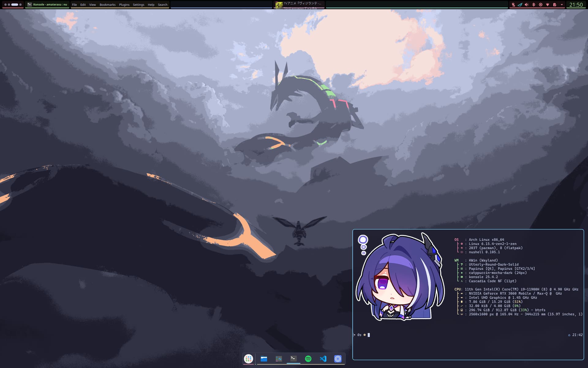Open the brightness settings tray icon

pyautogui.click(x=541, y=5)
